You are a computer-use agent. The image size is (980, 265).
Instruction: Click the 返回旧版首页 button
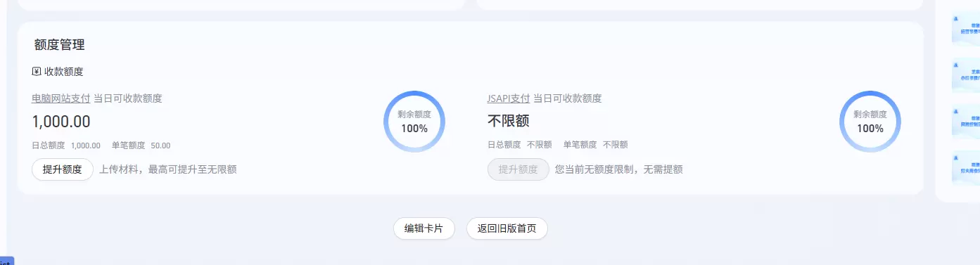click(507, 228)
